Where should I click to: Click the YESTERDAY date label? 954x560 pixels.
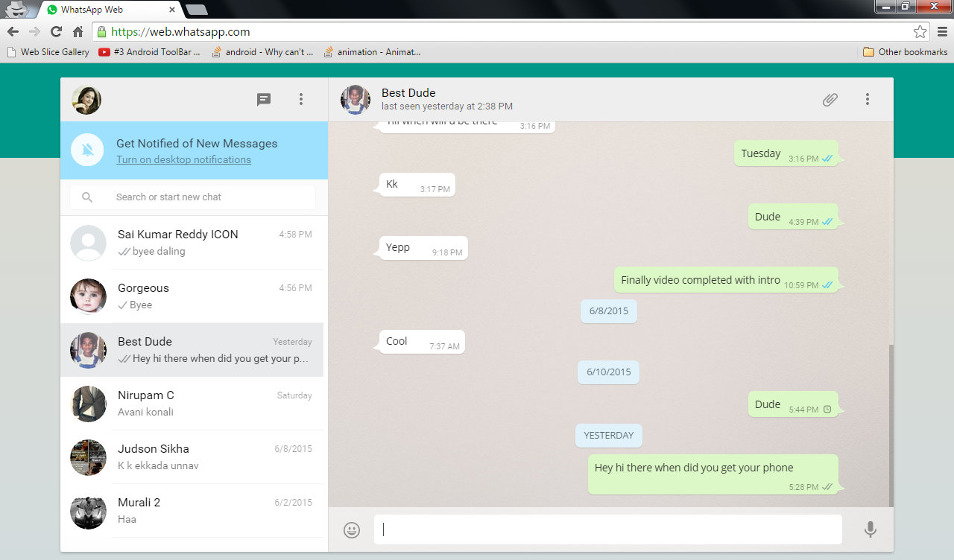pyautogui.click(x=609, y=436)
